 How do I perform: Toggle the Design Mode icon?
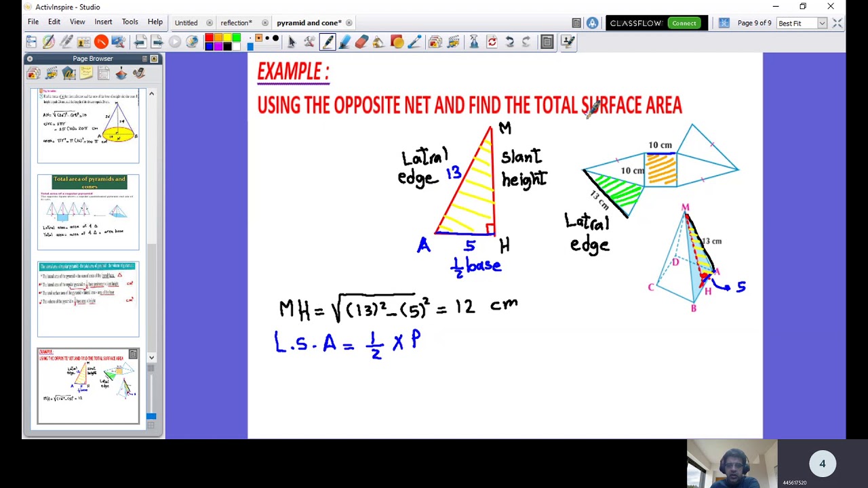[568, 42]
